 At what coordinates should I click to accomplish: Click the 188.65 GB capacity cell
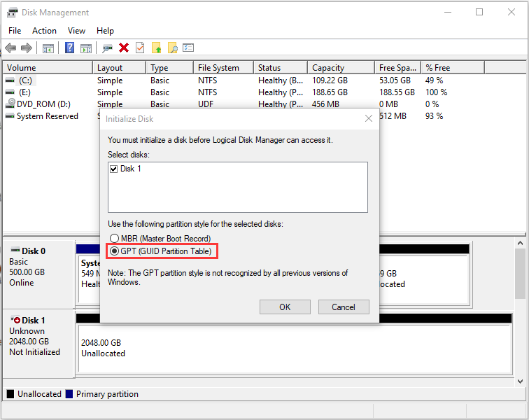click(x=330, y=92)
